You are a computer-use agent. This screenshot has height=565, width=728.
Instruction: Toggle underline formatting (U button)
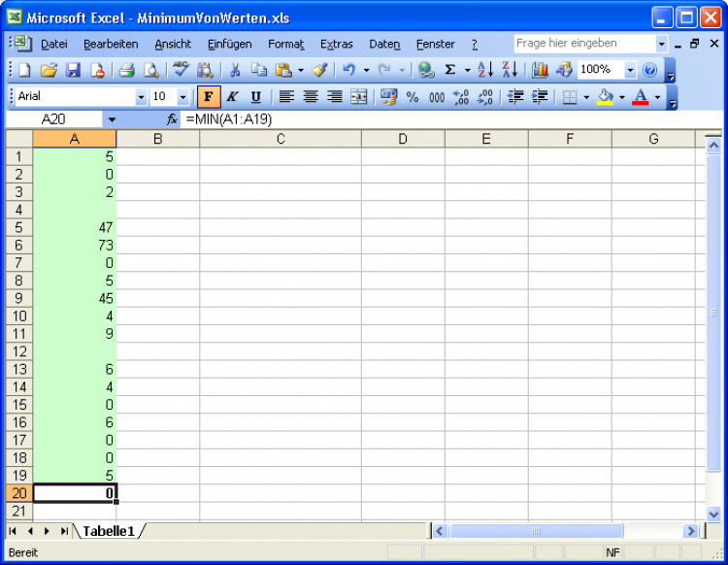point(255,97)
